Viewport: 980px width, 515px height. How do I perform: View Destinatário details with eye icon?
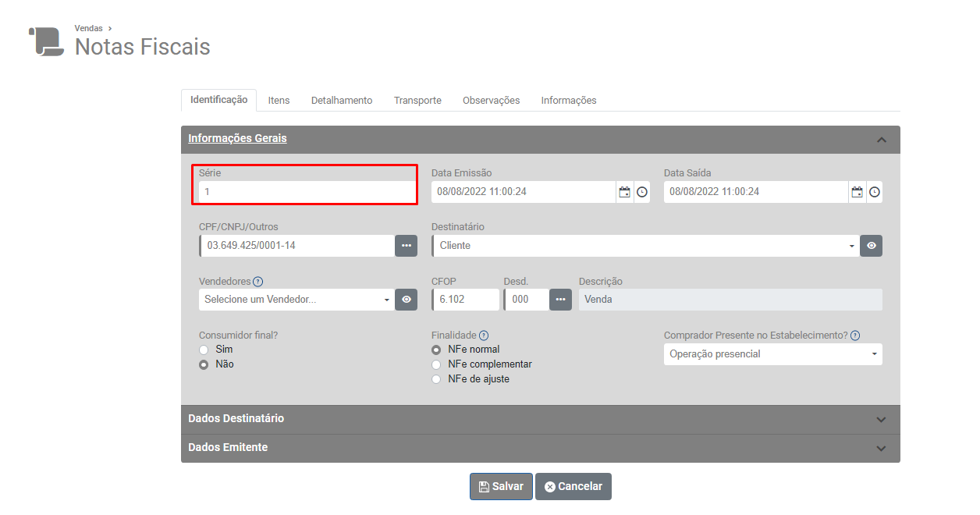872,246
